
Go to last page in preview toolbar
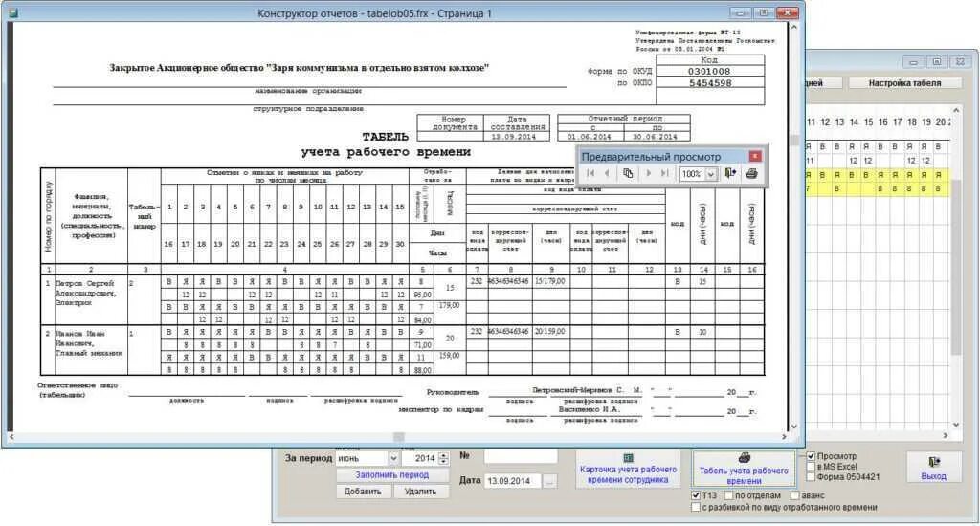[664, 173]
